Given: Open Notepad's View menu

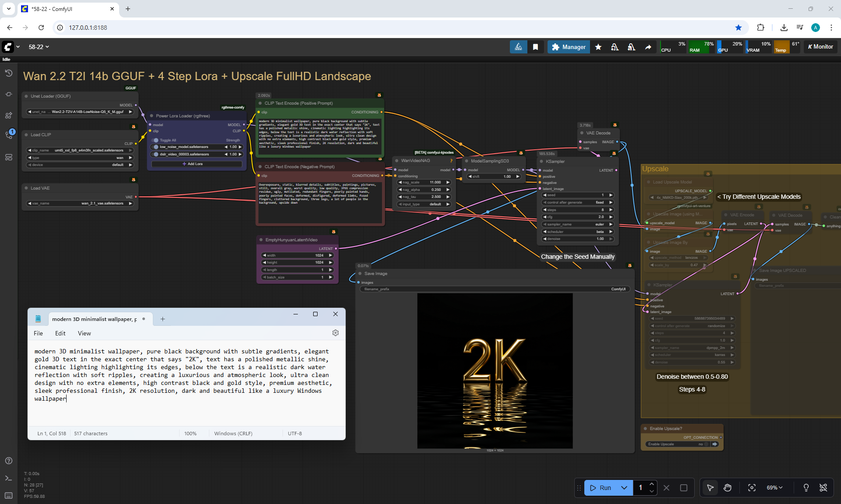Looking at the screenshot, I should 84,333.
